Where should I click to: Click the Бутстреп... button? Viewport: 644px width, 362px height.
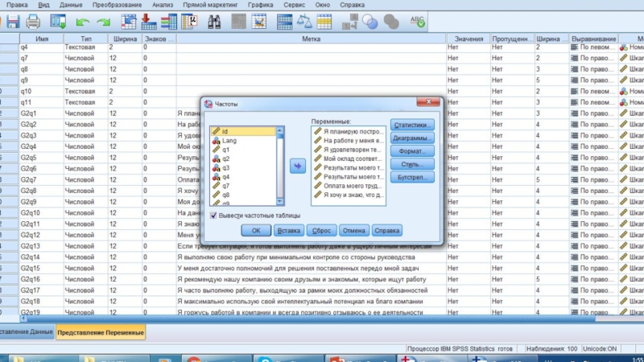tap(412, 176)
